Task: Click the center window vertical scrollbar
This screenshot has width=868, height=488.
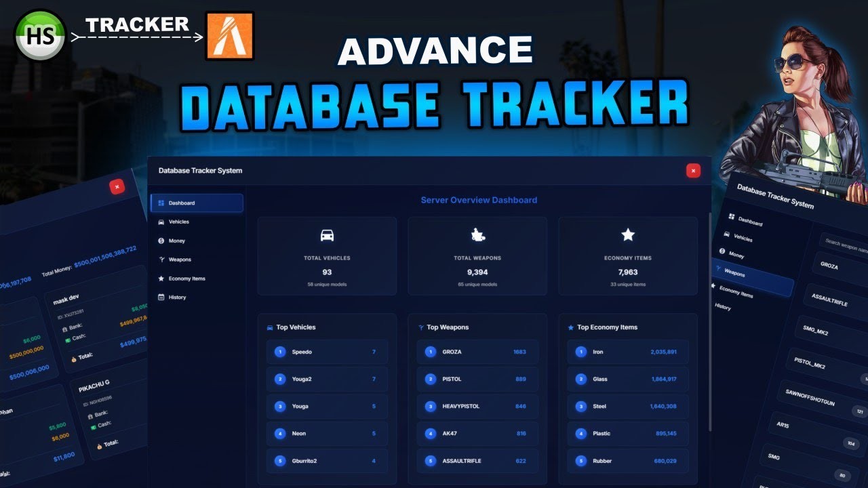Action: click(709, 322)
